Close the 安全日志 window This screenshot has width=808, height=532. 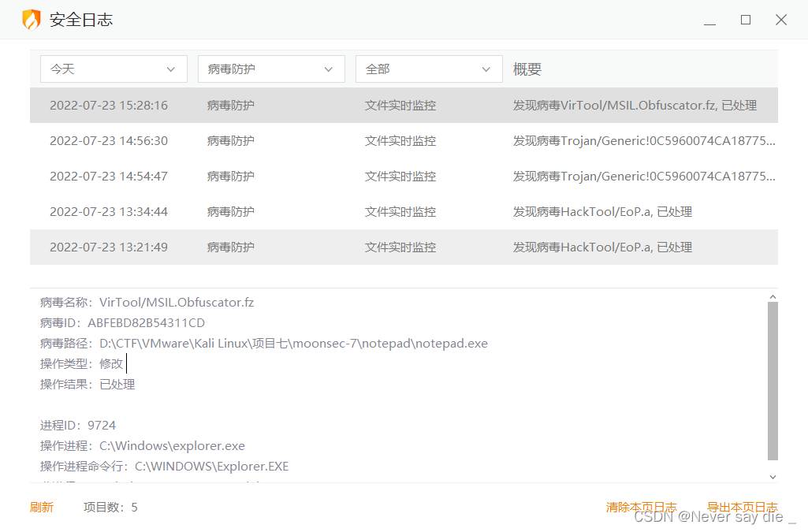click(x=781, y=20)
